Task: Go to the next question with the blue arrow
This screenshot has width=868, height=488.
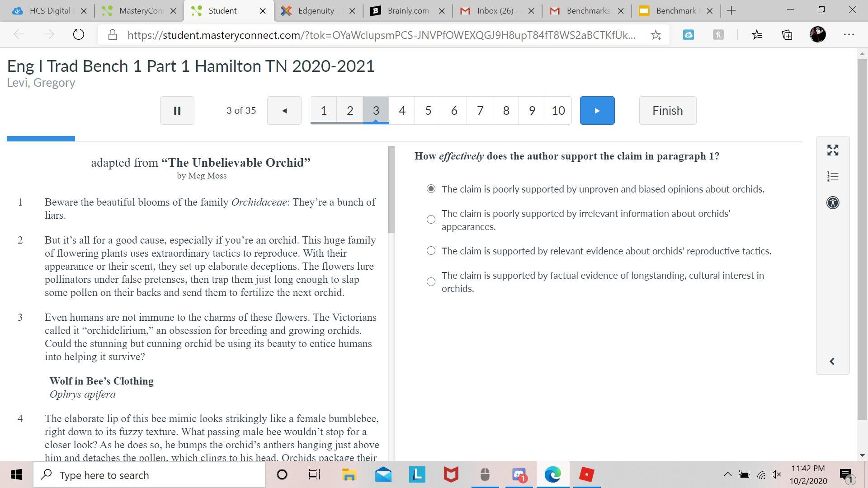Action: pyautogui.click(x=597, y=111)
